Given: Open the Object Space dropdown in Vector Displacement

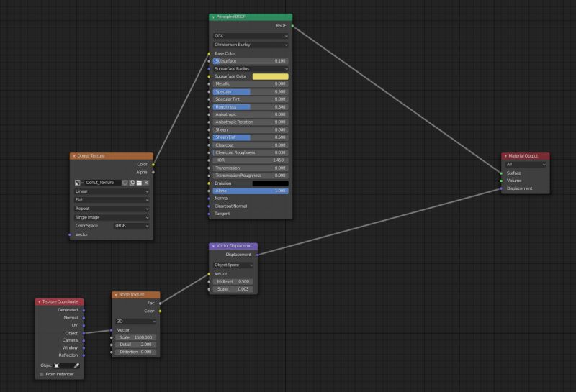Looking at the screenshot, I should (x=233, y=265).
